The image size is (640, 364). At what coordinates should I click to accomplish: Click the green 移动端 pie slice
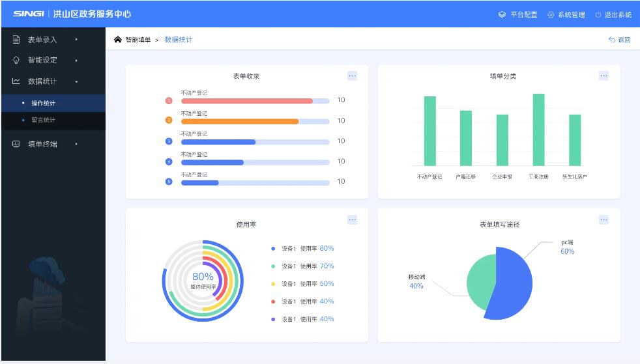point(480,281)
